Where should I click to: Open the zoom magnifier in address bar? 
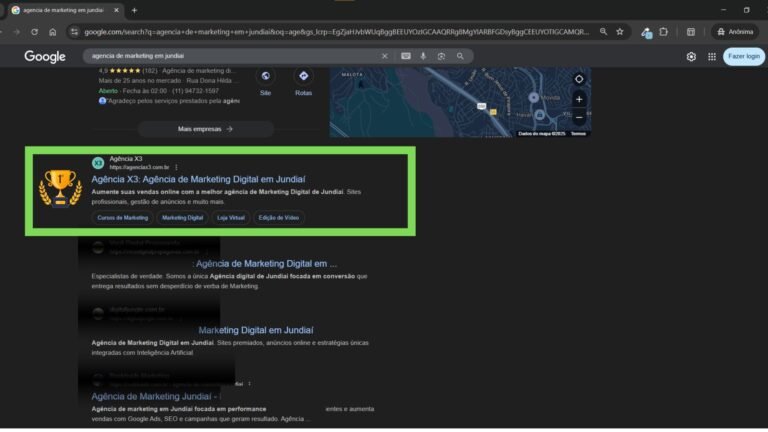point(603,32)
